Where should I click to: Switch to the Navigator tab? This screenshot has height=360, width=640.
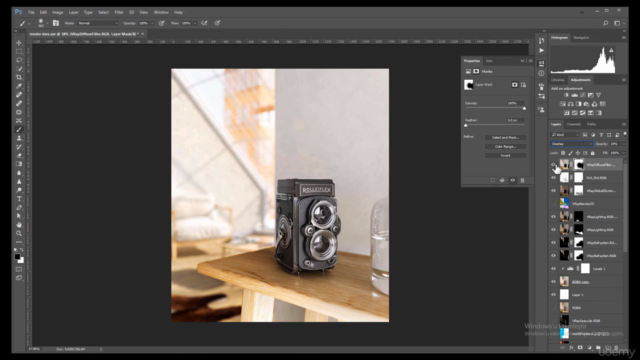coord(581,38)
